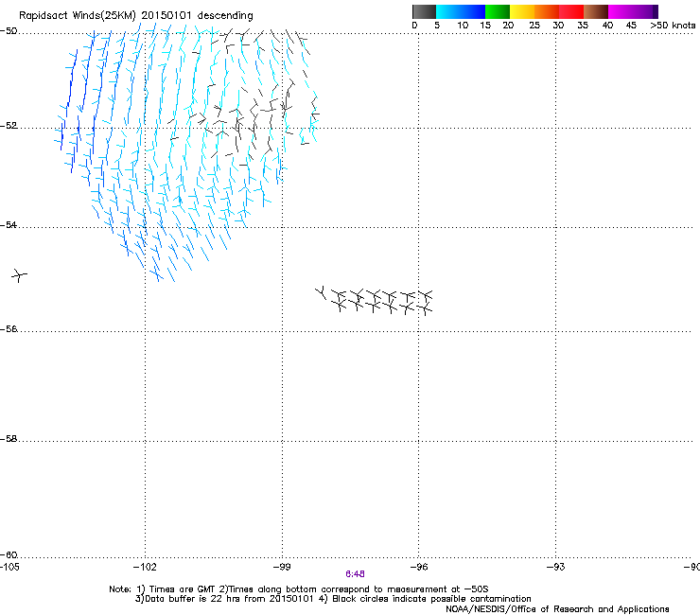Click the '-52' latitude axis label
This screenshot has width=700, height=615.
9,126
